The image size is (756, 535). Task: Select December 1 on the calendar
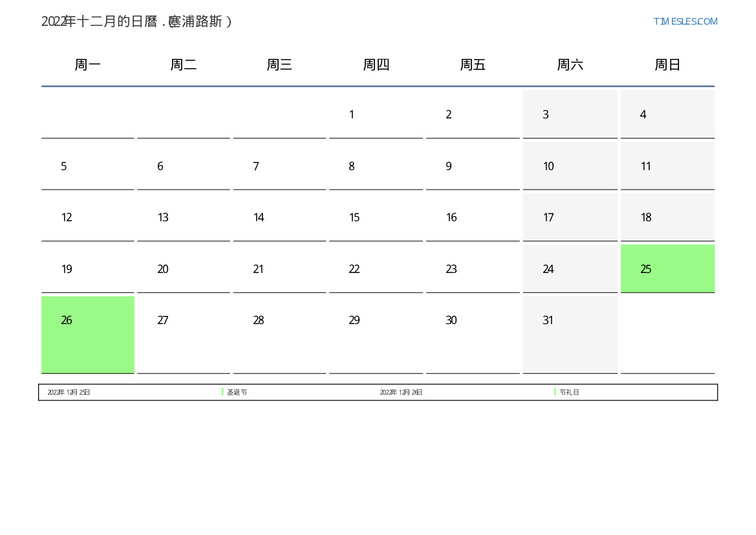[376, 115]
